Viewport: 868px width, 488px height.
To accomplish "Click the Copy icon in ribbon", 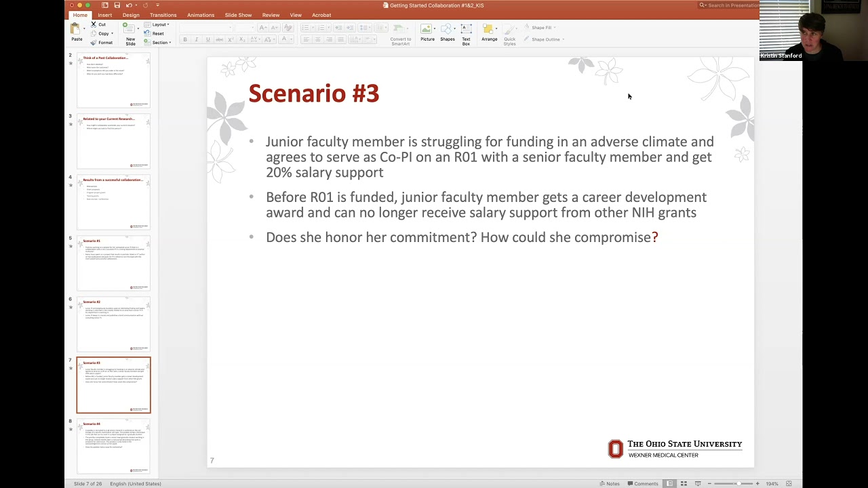I will [94, 33].
